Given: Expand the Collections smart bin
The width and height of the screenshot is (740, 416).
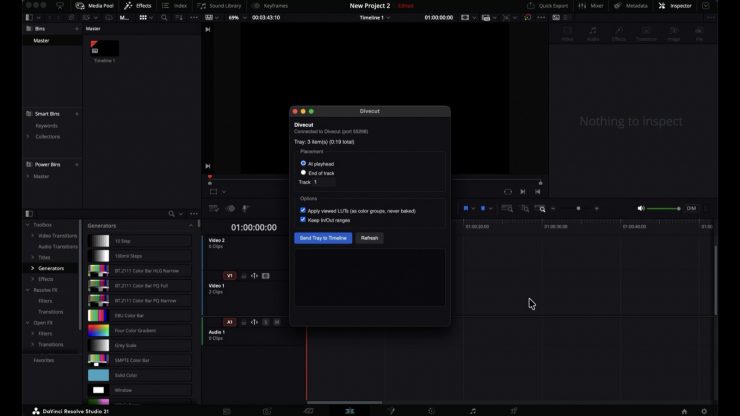Looking at the screenshot, I should (28, 136).
